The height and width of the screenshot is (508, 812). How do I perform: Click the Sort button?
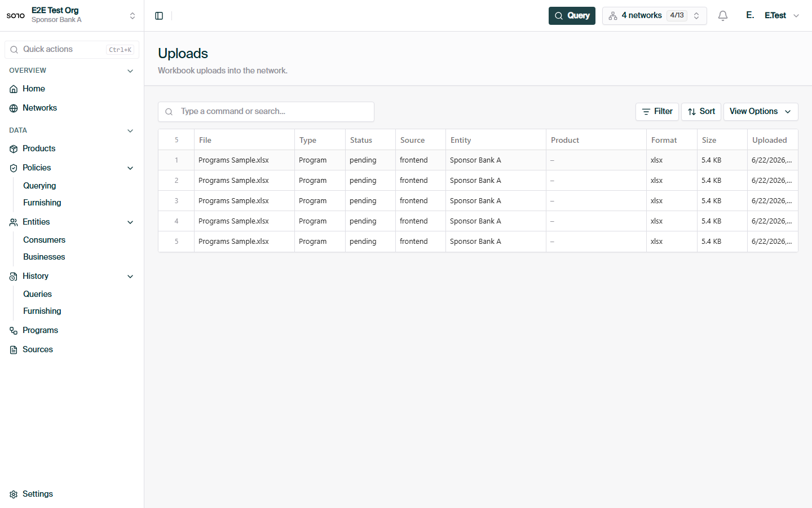[701, 112]
